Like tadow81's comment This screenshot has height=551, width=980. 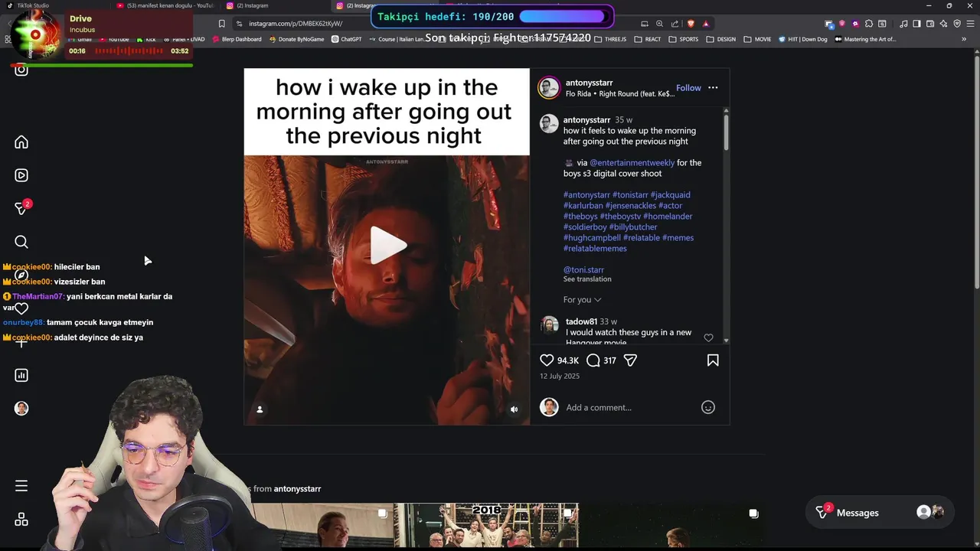(708, 337)
